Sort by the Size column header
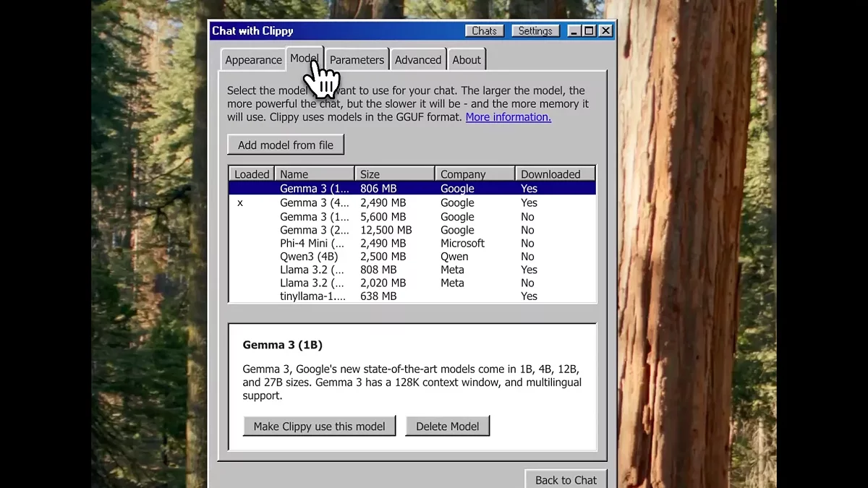The width and height of the screenshot is (868, 488). click(x=395, y=174)
